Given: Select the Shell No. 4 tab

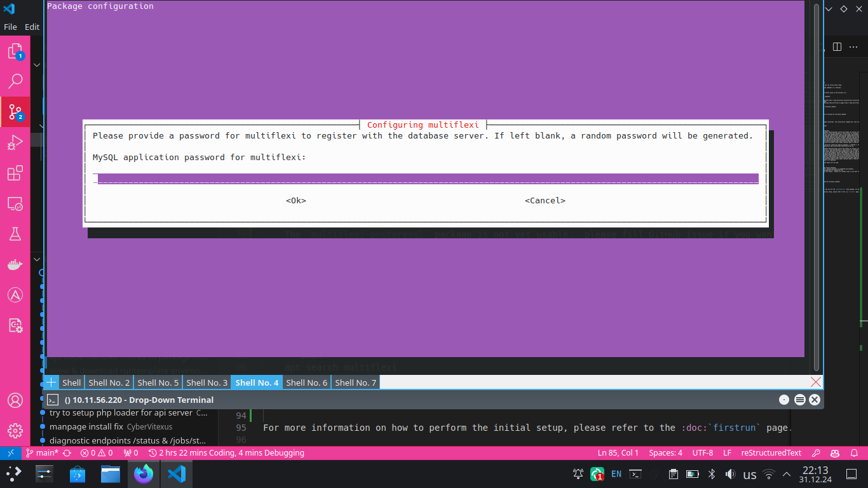Looking at the screenshot, I should pyautogui.click(x=257, y=383).
